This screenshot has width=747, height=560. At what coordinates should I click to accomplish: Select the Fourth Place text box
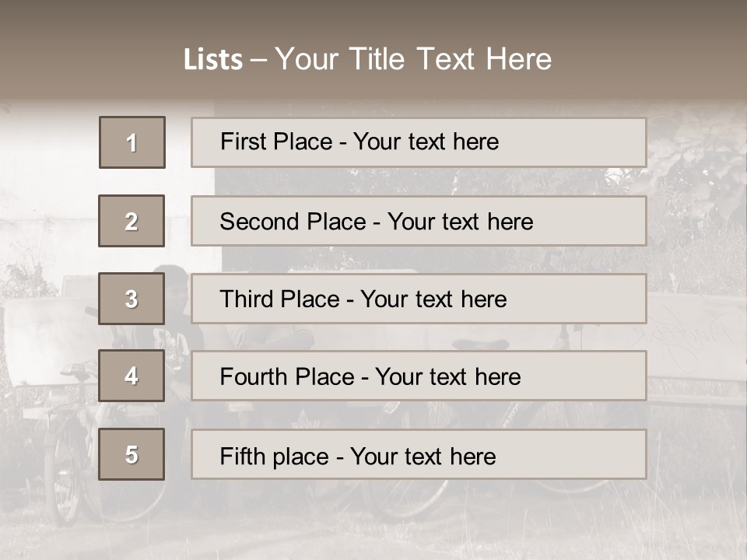pos(419,376)
